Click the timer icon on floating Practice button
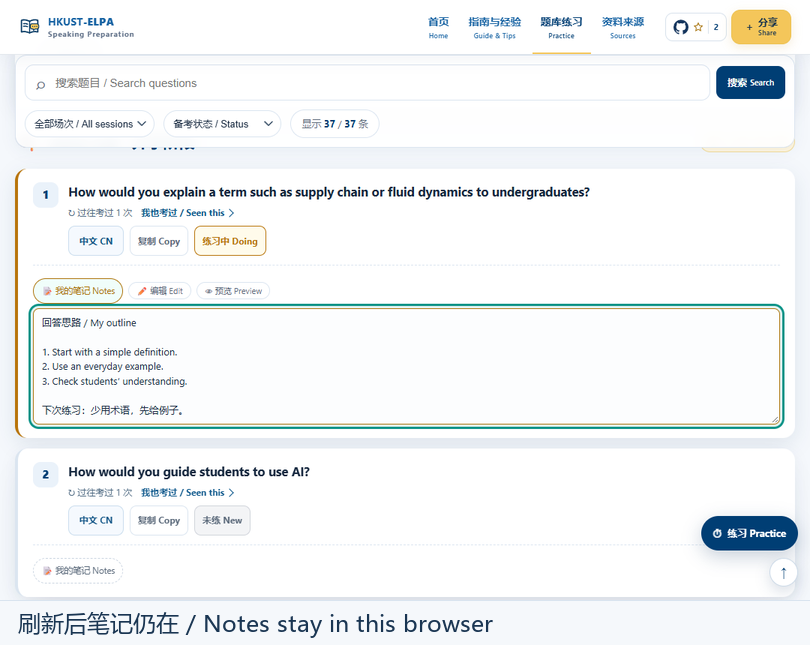 tap(717, 533)
